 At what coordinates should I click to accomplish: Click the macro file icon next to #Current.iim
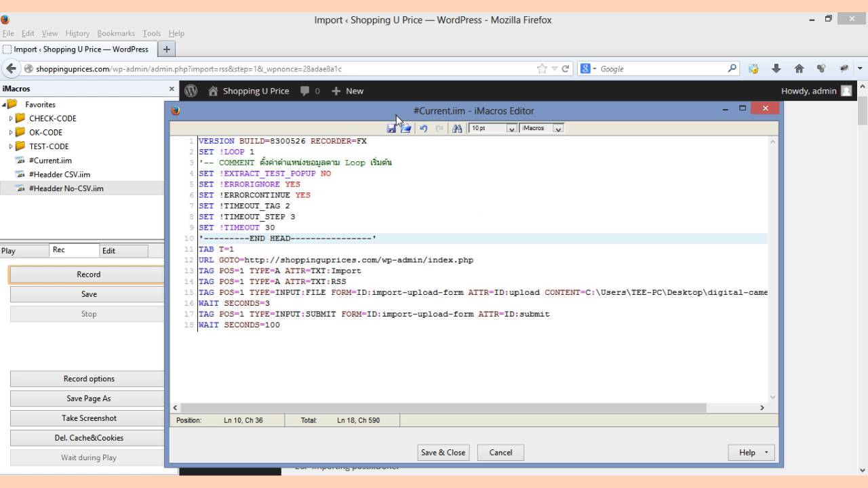click(20, 161)
